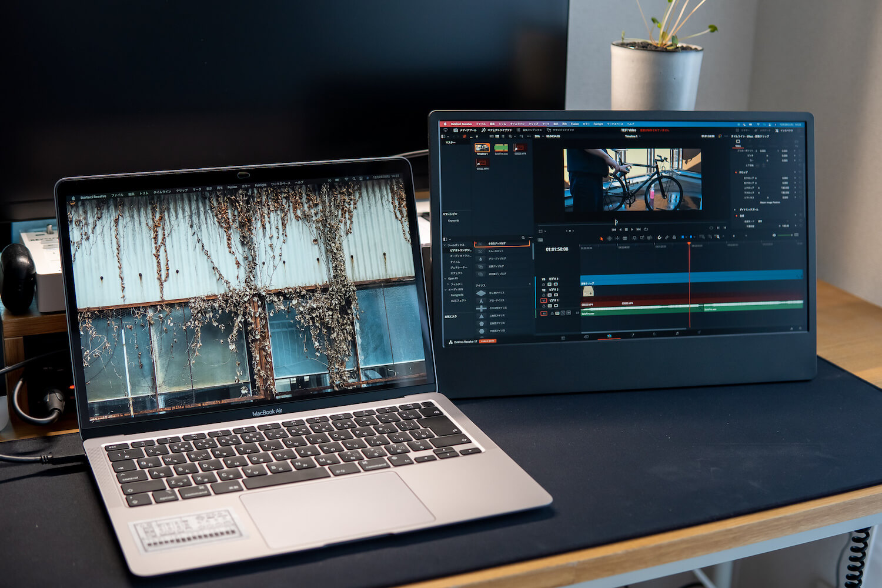The width and height of the screenshot is (882, 588).
Task: Select ジェネレーター in toolbox tree
Action: click(x=459, y=268)
